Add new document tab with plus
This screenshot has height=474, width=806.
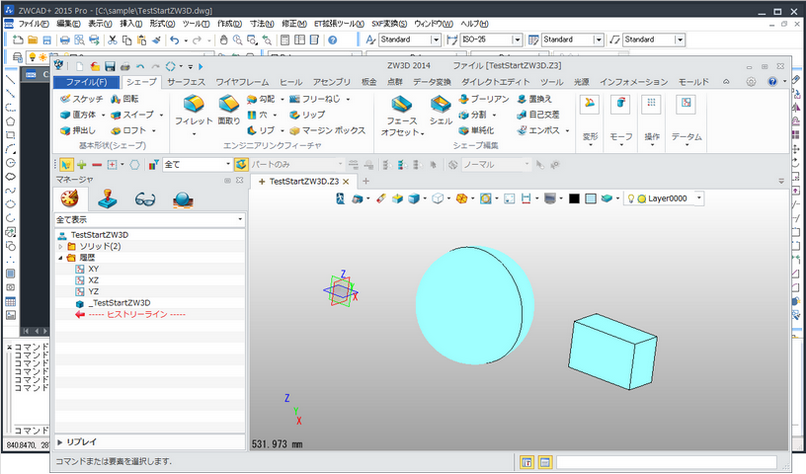pos(365,181)
